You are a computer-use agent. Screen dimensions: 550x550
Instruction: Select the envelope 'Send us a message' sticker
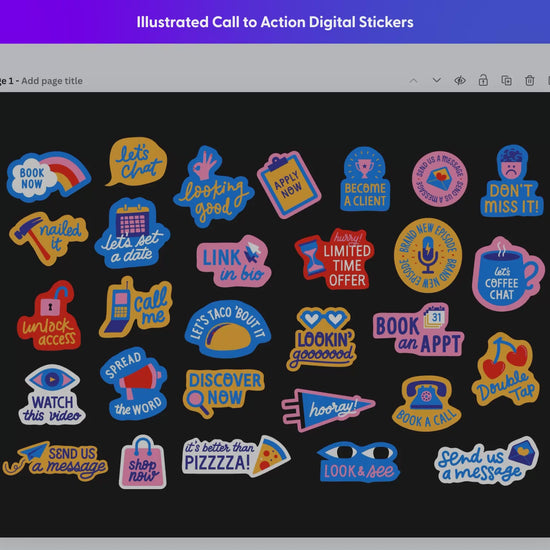[487, 461]
